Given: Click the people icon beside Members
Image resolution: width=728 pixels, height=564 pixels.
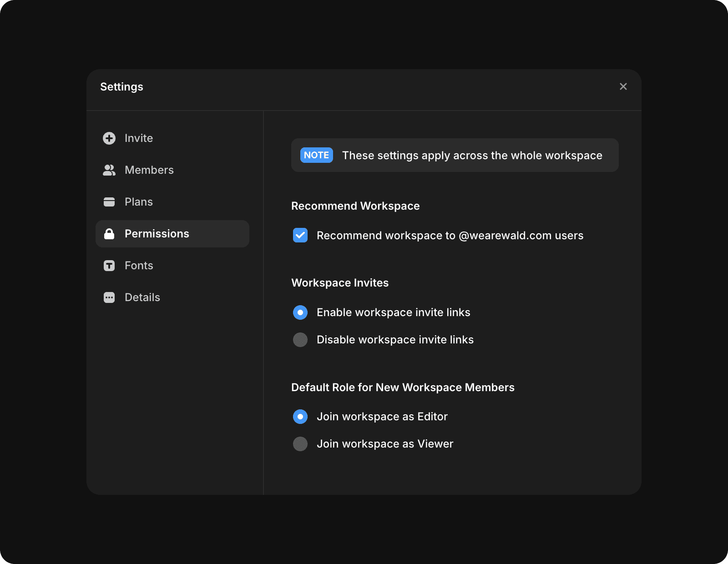Looking at the screenshot, I should [109, 170].
